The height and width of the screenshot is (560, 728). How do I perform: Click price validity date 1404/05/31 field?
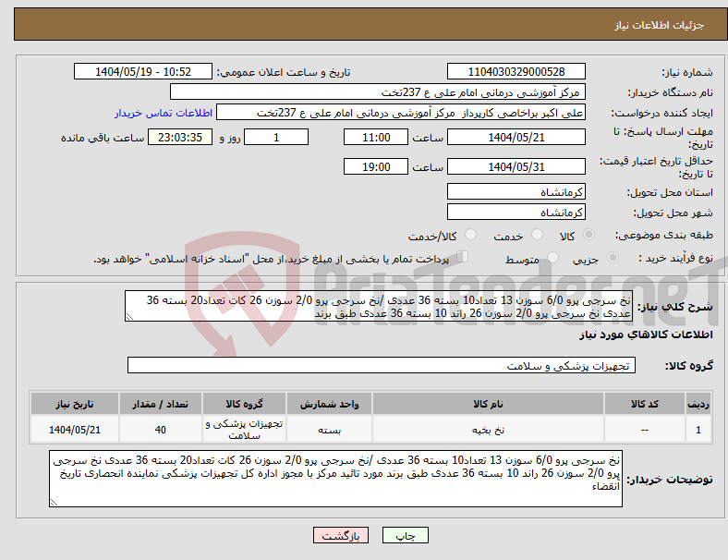pos(516,166)
